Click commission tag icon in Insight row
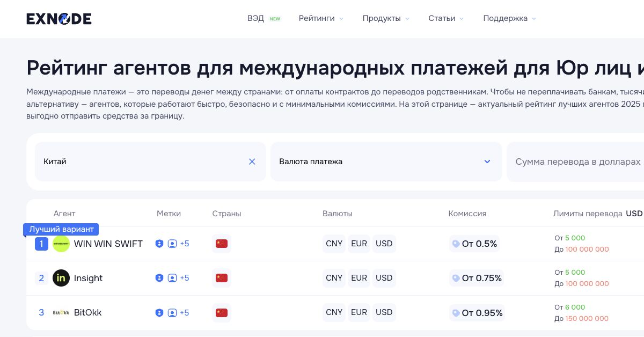The image size is (644, 337). pyautogui.click(x=456, y=278)
